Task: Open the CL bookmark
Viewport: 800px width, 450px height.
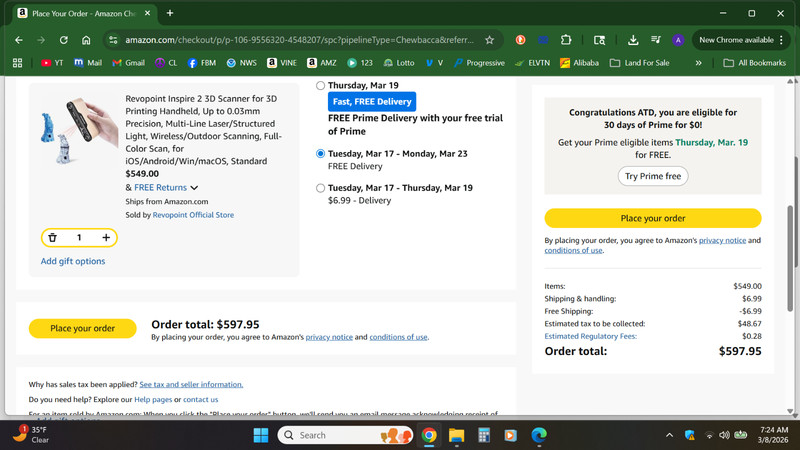Action: tap(166, 63)
